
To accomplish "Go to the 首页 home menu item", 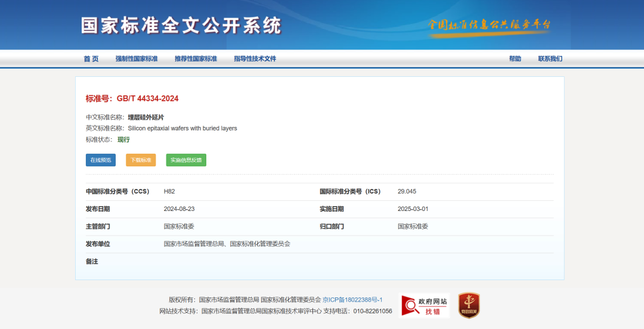I will 91,59.
